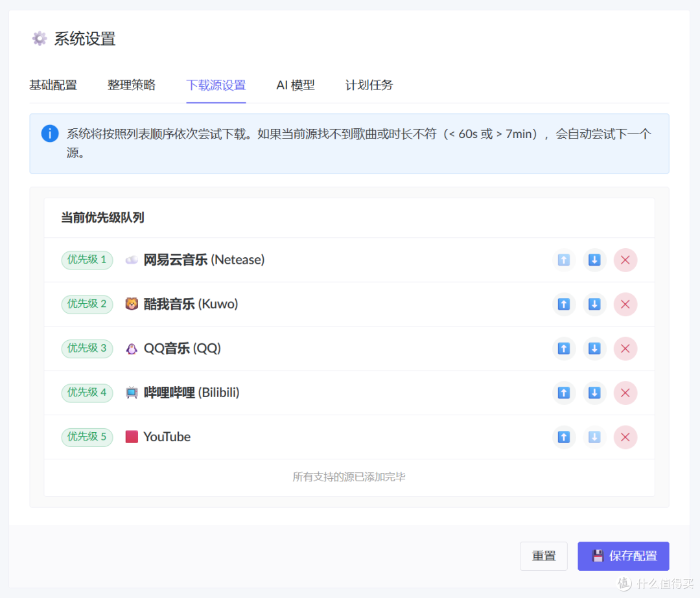700x598 pixels.
Task: Click the QQ penguin icon
Action: tap(132, 349)
